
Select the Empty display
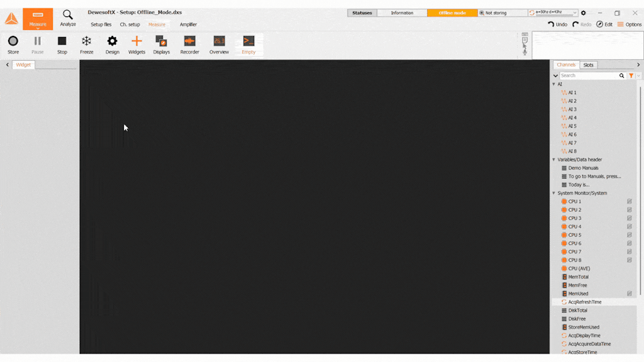248,45
